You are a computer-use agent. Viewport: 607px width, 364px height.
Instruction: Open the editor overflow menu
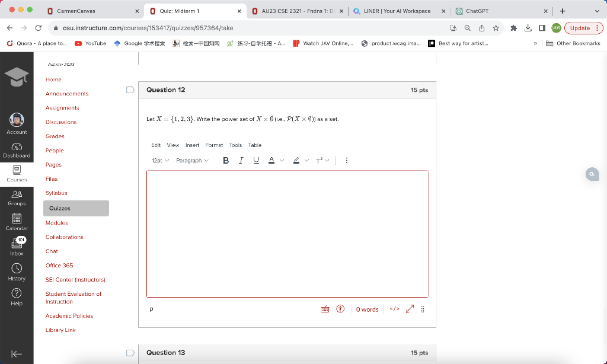coord(346,160)
